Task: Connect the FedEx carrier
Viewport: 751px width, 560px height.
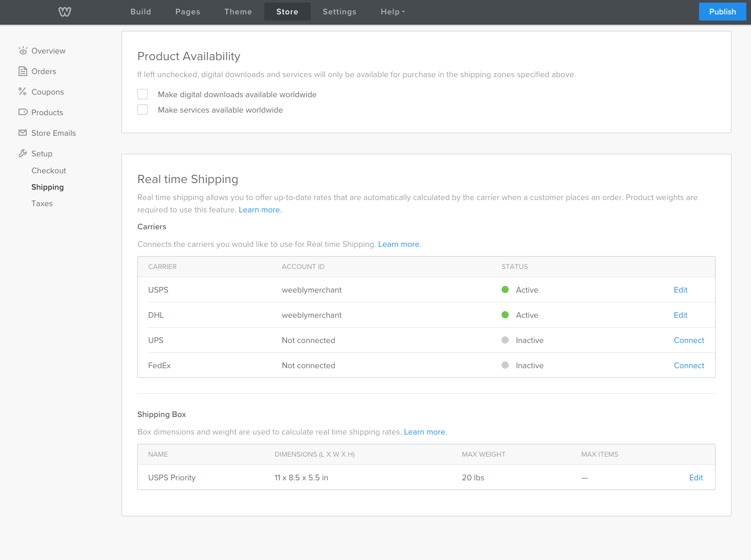Action: [x=689, y=365]
